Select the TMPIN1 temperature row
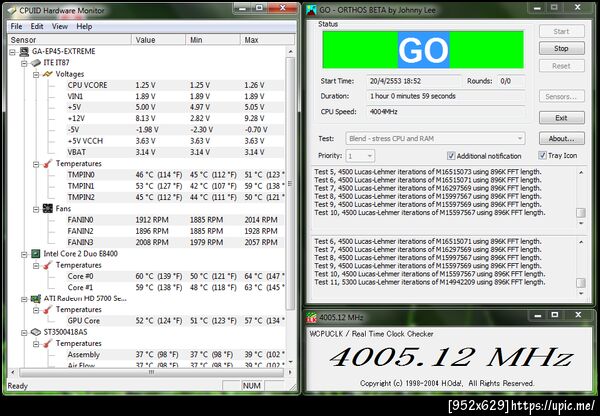 pyautogui.click(x=175, y=186)
